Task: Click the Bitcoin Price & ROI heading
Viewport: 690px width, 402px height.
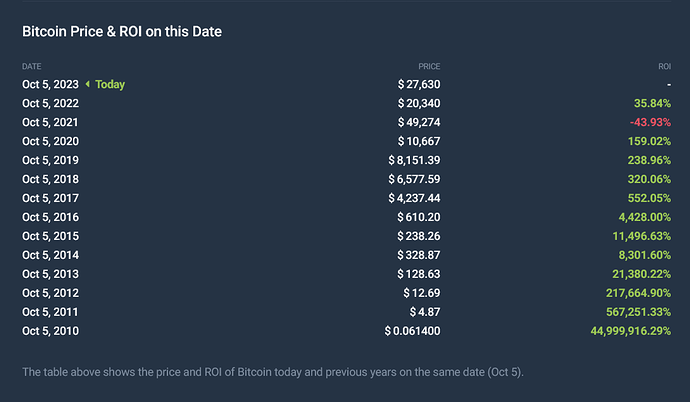Action: [x=122, y=32]
